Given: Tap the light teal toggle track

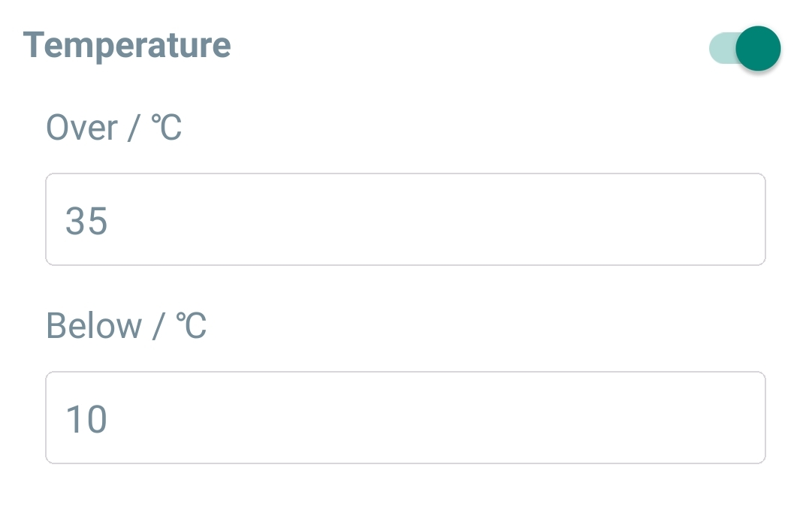Looking at the screenshot, I should [x=720, y=49].
